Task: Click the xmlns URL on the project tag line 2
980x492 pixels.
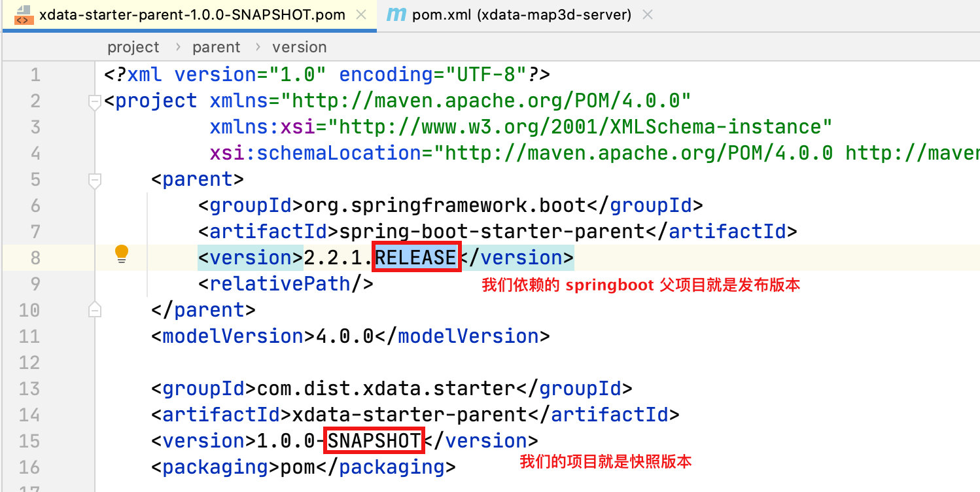Action: (485, 101)
